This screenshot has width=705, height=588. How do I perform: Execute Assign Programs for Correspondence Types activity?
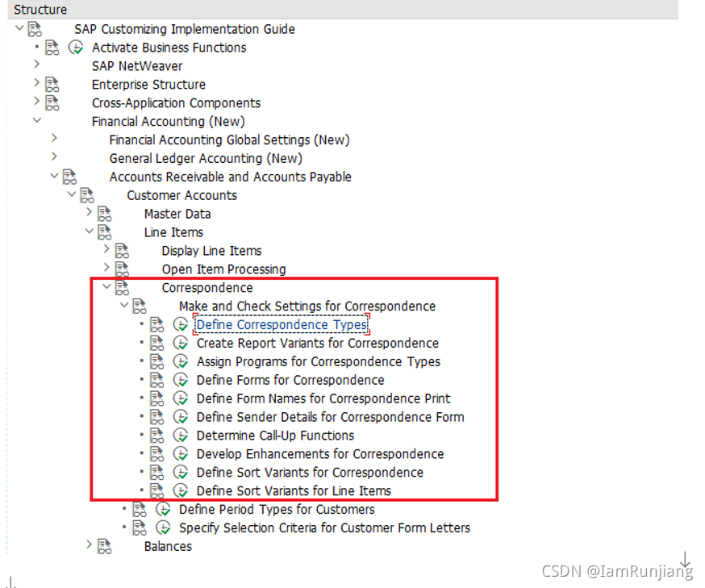(181, 361)
